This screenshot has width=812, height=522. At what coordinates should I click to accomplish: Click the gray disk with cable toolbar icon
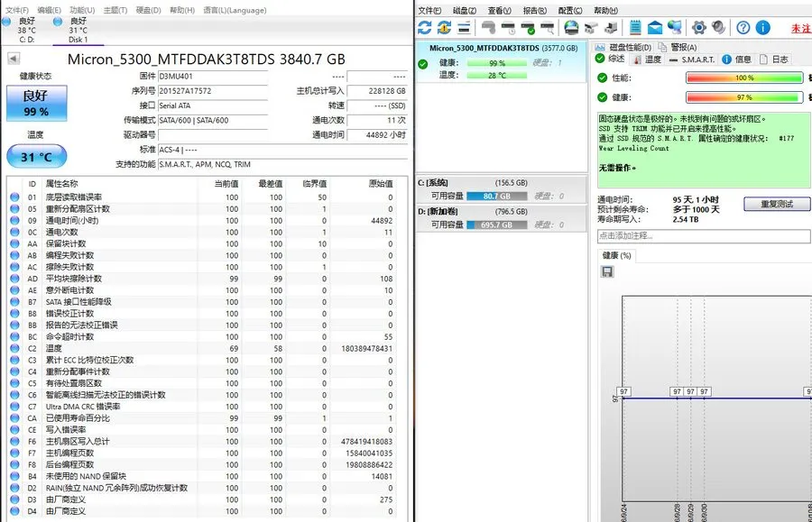tap(488, 27)
